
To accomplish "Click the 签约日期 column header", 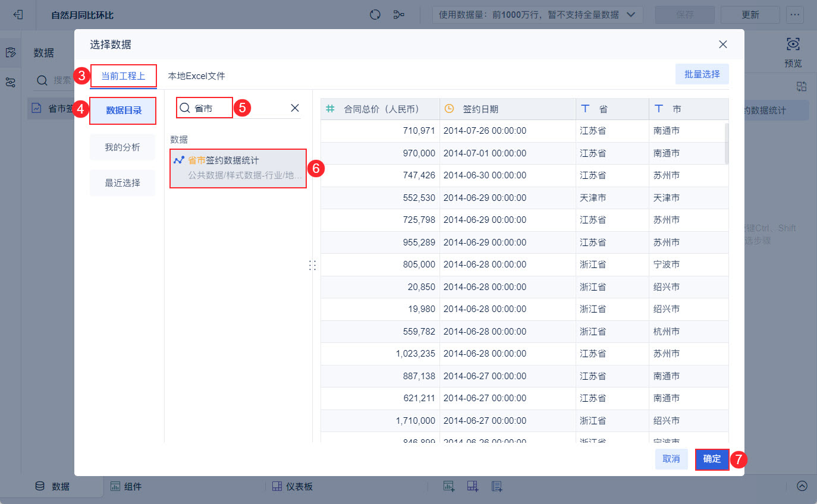I will tap(508, 109).
